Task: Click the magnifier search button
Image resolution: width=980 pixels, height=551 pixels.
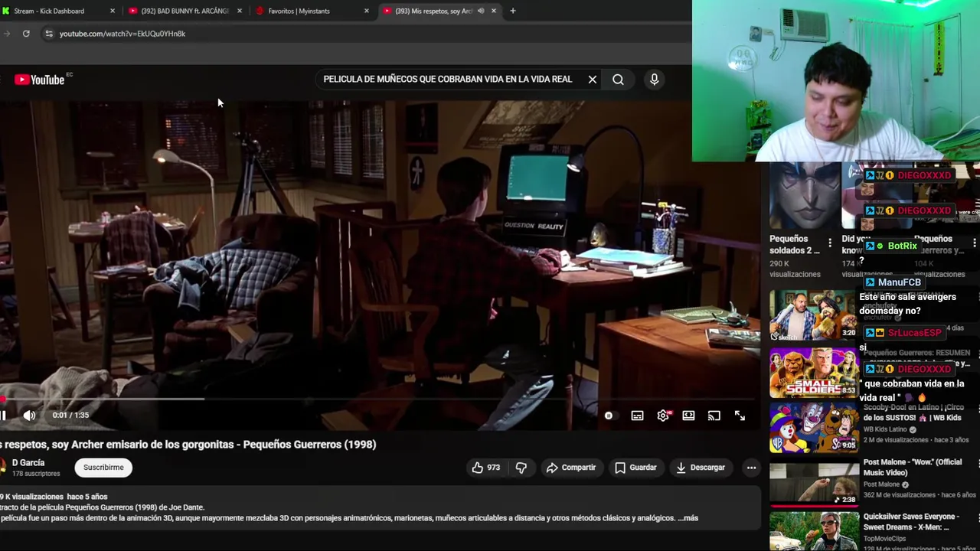Action: point(618,80)
